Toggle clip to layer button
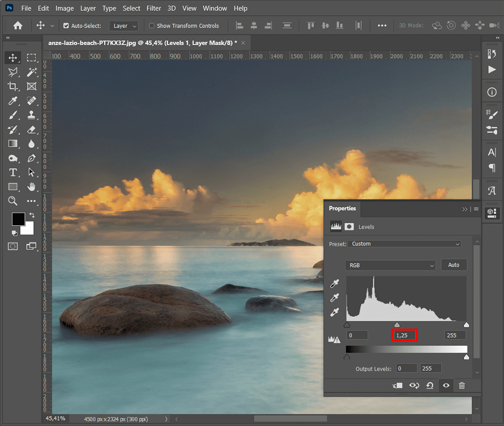The image size is (504, 426). tap(398, 386)
